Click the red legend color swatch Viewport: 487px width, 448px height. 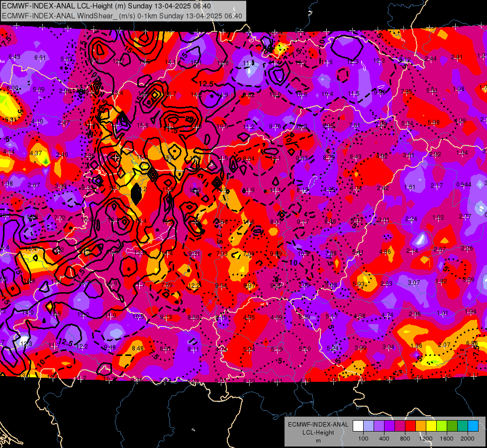(410, 426)
